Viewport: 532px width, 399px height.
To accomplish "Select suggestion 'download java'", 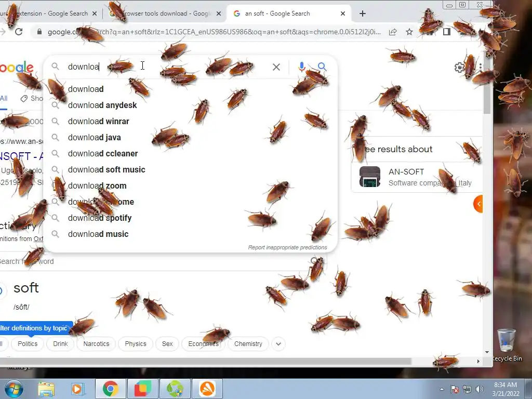I will pyautogui.click(x=190, y=137).
